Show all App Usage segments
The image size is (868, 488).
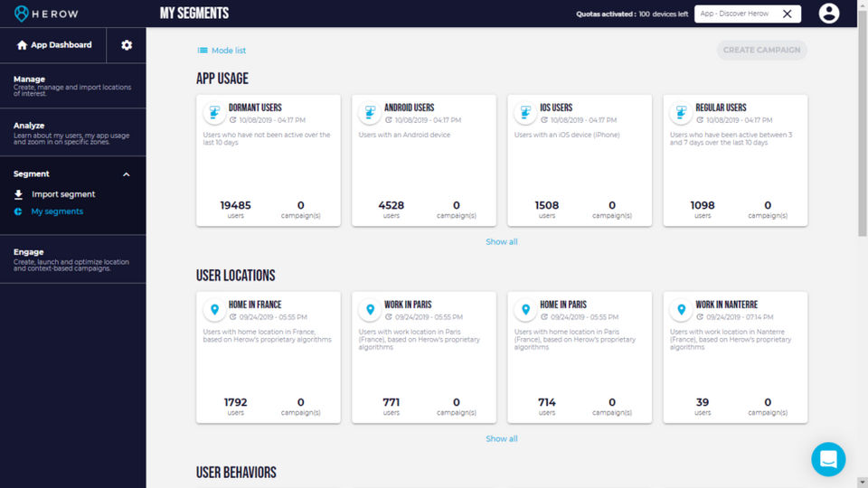tap(502, 242)
